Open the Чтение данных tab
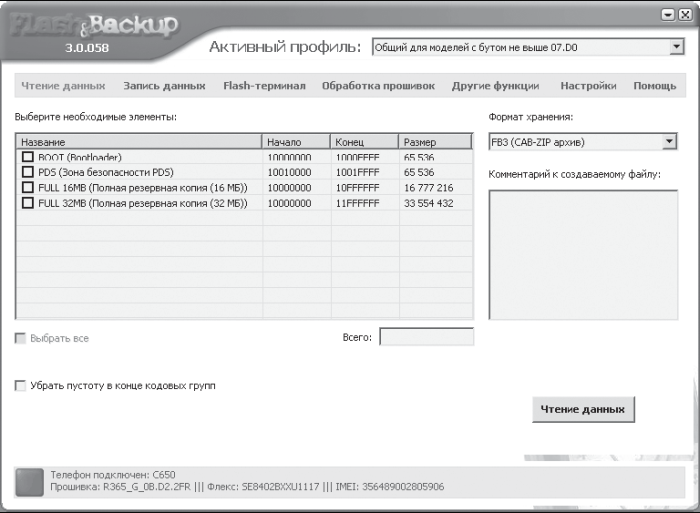Viewport: 700px width, 513px height. pos(63,86)
